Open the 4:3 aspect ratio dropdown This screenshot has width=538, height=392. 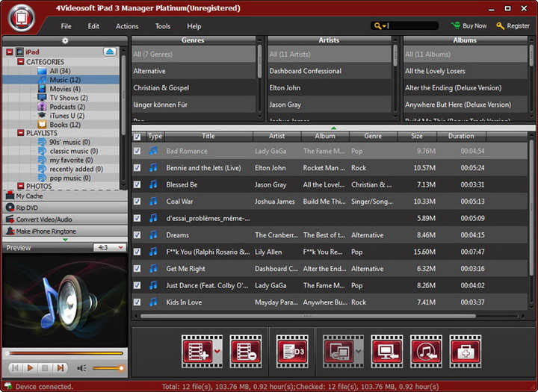click(x=110, y=247)
